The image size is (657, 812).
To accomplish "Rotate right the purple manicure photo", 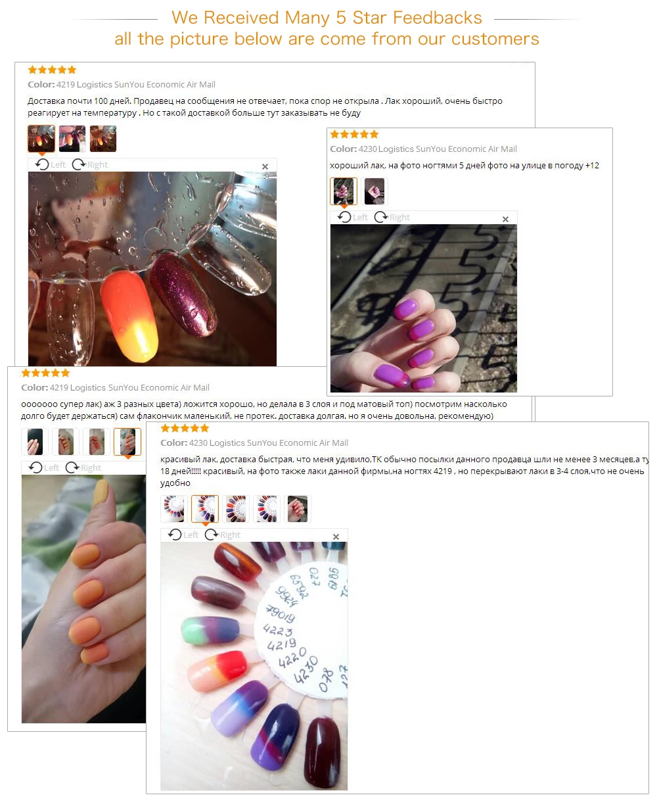I will point(392,217).
